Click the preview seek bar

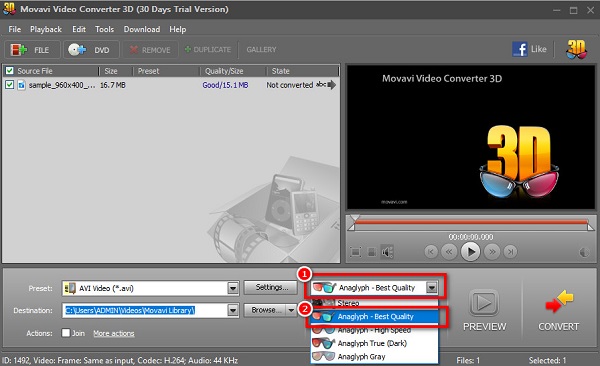tap(471, 222)
